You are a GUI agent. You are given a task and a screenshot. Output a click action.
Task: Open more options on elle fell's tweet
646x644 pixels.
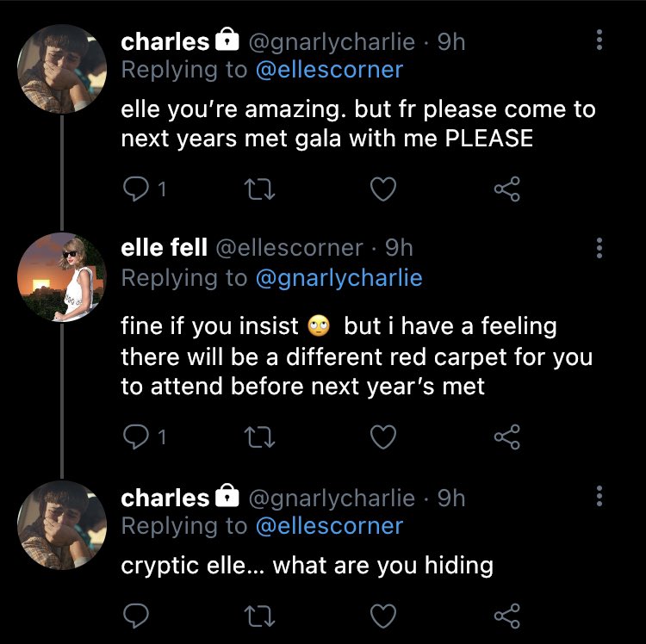tap(599, 248)
